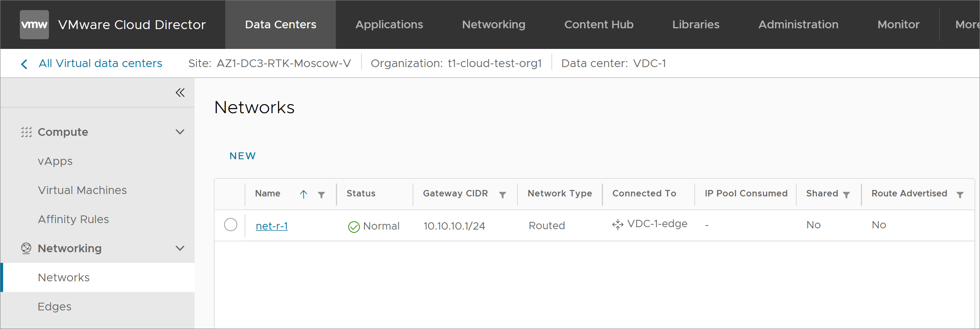Open the Name column filter
This screenshot has height=329, width=980.
click(322, 195)
